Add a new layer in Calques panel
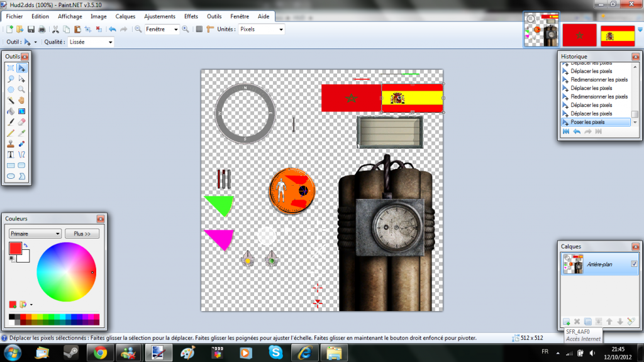The image size is (644, 362). click(x=567, y=321)
